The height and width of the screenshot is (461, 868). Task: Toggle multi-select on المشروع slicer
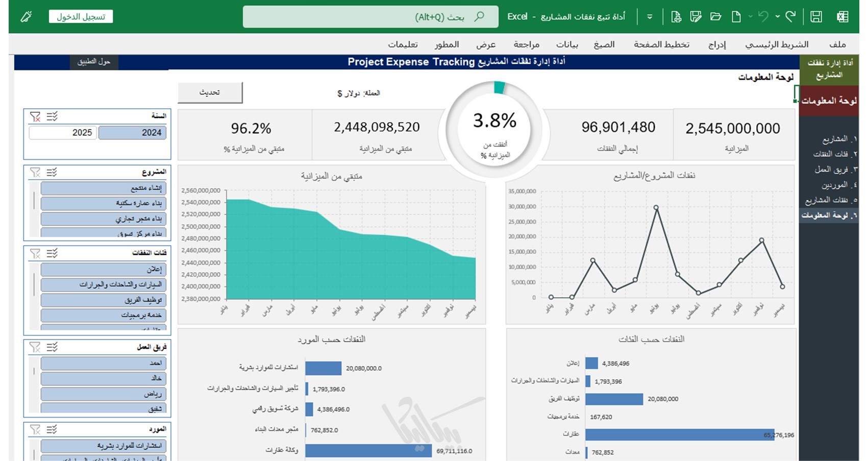(52, 173)
